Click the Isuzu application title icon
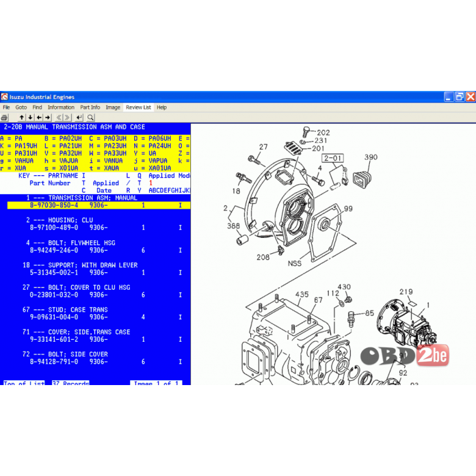 4,97
